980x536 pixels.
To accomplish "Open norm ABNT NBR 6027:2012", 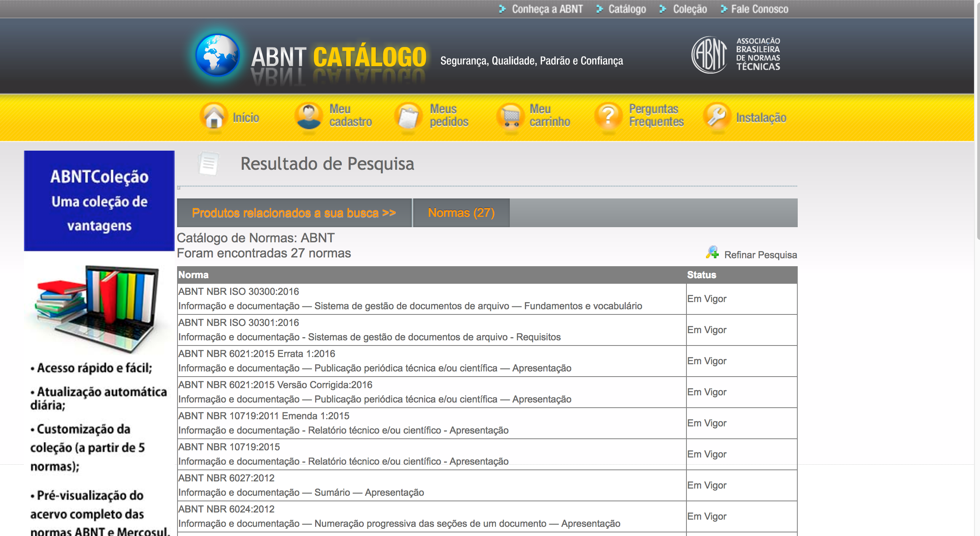I will (227, 478).
